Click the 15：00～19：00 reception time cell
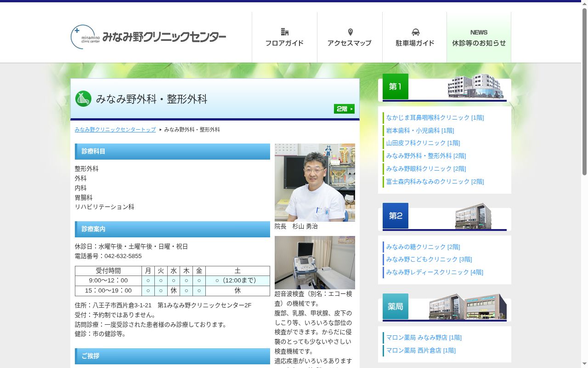Screen dimensions: 588x368 point(108,291)
